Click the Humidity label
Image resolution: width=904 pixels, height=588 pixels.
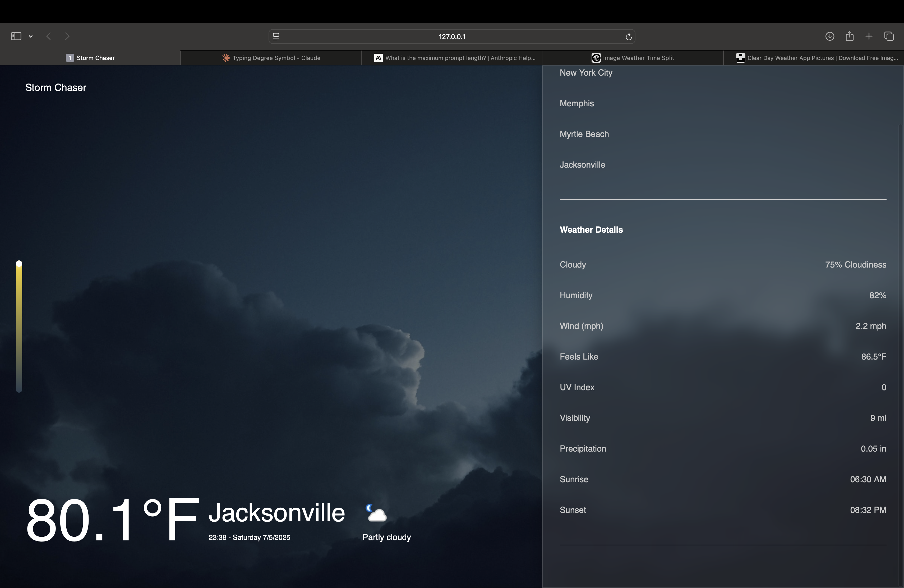(x=576, y=295)
